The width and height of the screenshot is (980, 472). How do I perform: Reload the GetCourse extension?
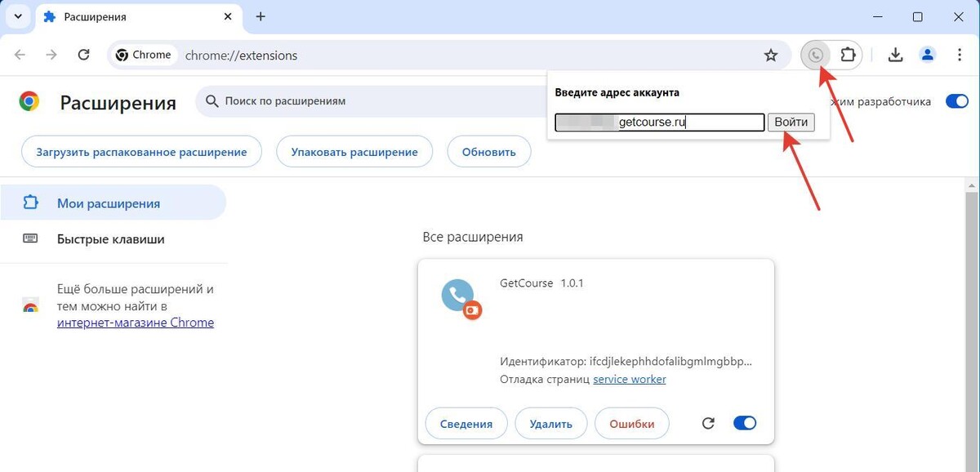tap(708, 423)
